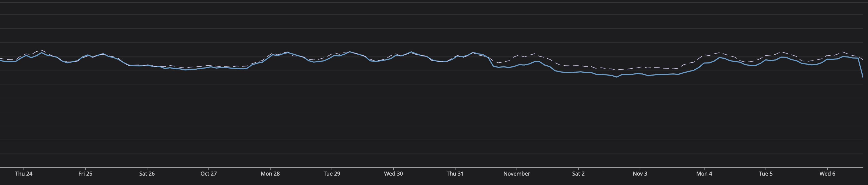Select the 'Mon 4' date marker
This screenshot has height=185, width=868.
[x=704, y=173]
